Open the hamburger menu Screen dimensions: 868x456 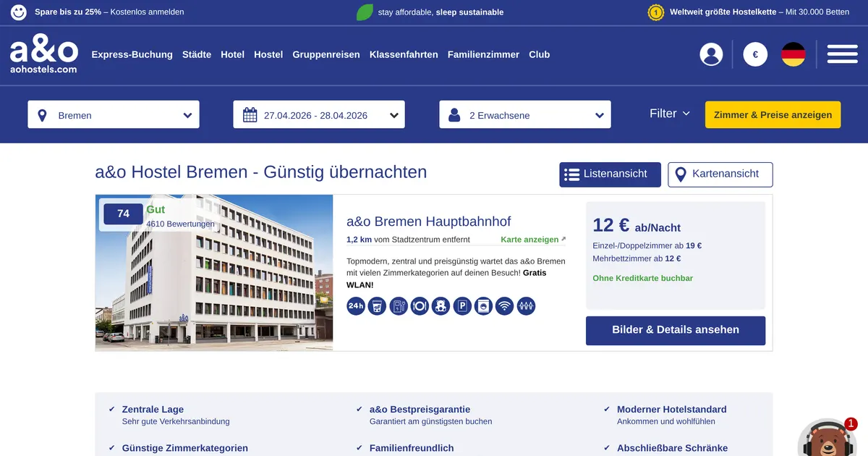point(842,54)
